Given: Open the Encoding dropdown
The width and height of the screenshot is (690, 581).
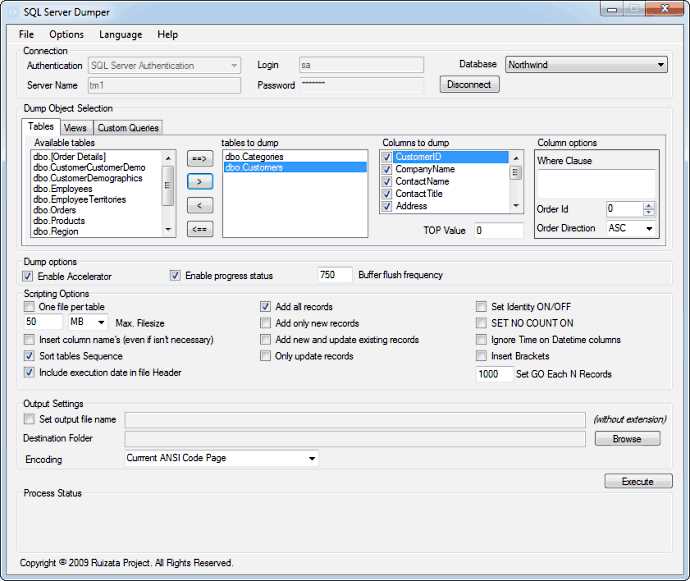Looking at the screenshot, I should click(x=221, y=458).
